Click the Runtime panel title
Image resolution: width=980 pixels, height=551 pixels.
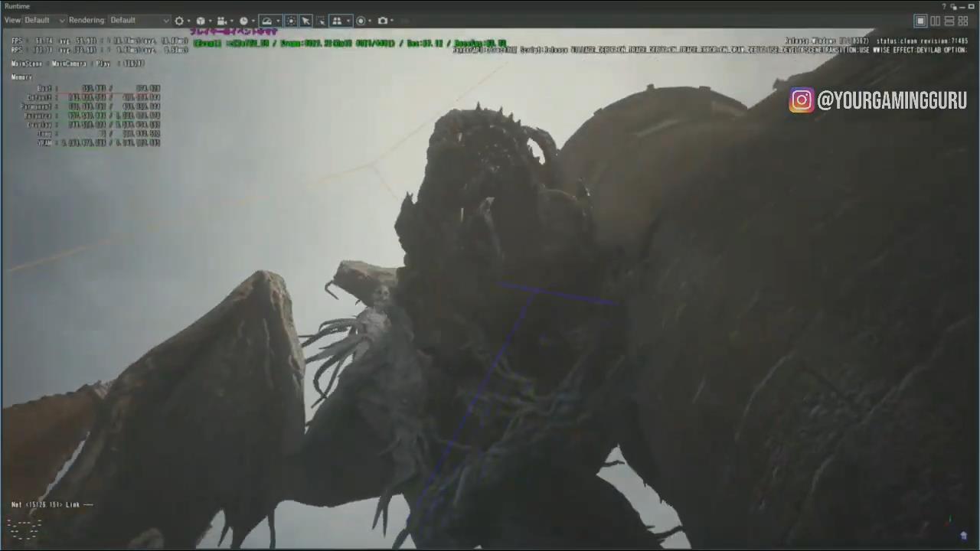18,6
